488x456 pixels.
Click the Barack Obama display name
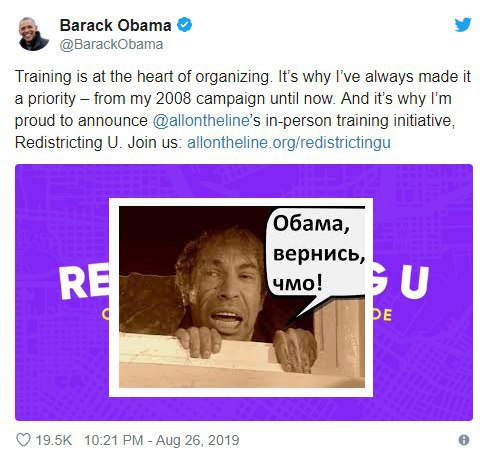[x=115, y=25]
